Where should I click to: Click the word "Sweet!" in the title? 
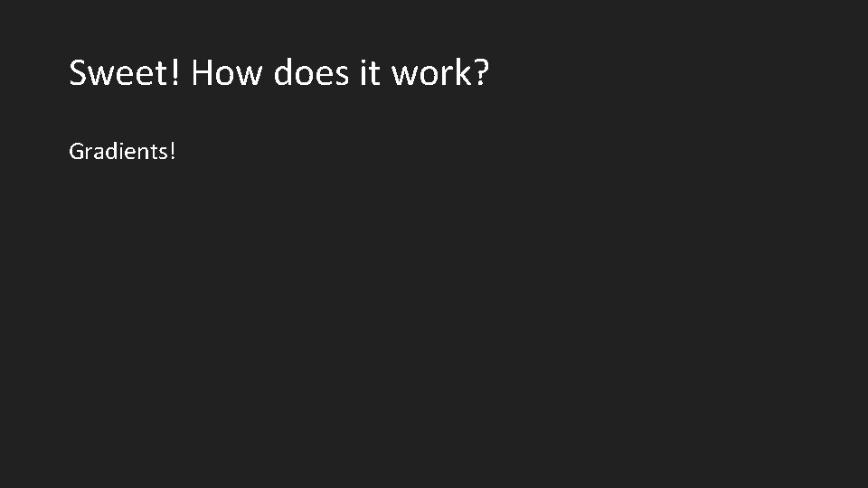pyautogui.click(x=126, y=73)
